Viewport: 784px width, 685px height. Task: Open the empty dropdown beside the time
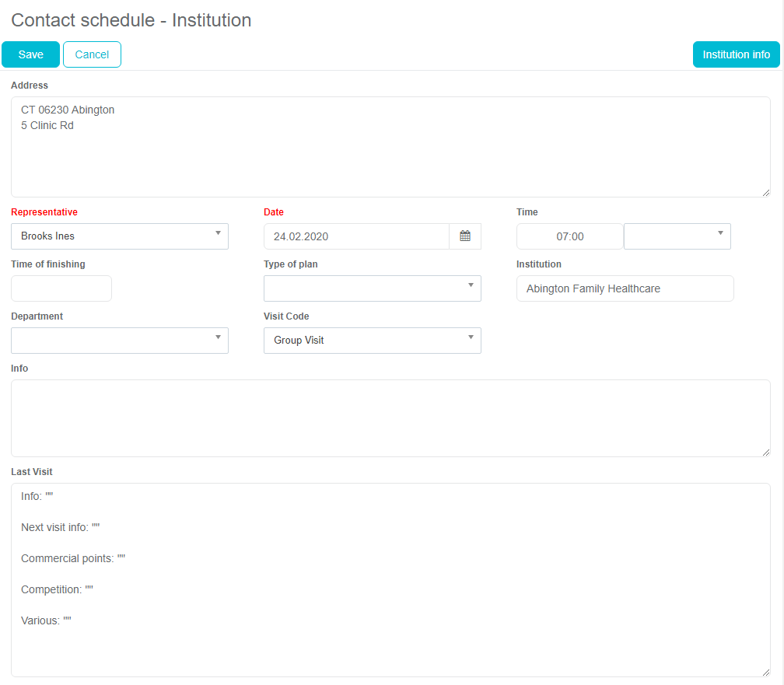click(677, 236)
